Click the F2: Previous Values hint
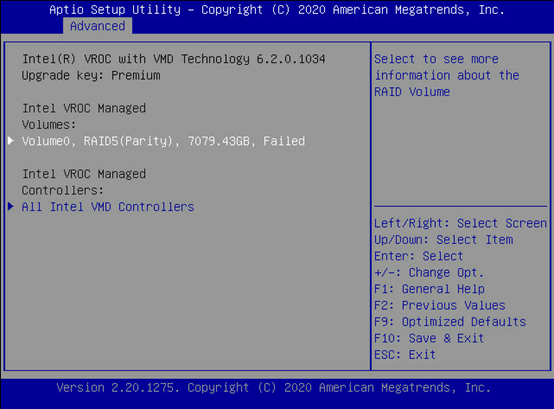Screen dimensions: 554x409 [x=440, y=306]
